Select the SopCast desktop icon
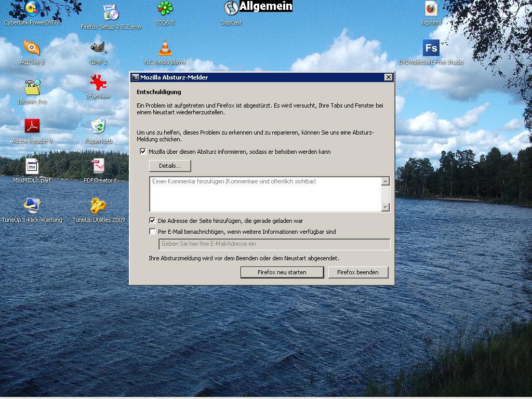 click(231, 9)
